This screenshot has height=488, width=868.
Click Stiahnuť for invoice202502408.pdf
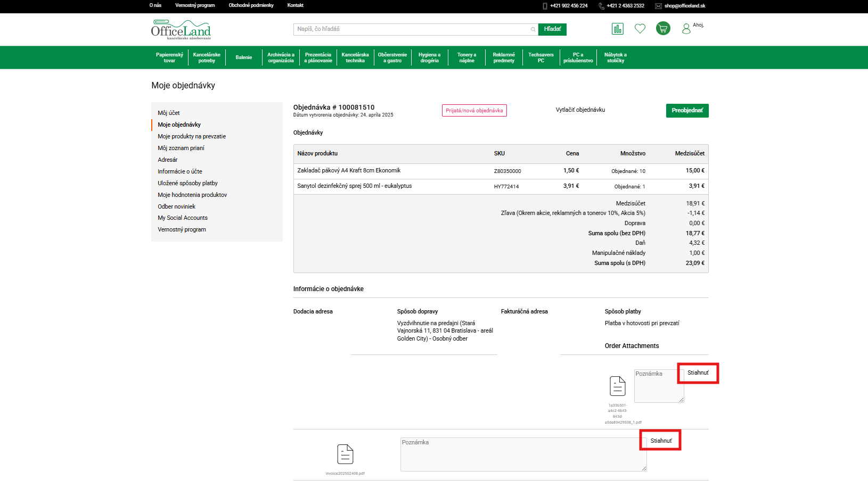pyautogui.click(x=661, y=441)
